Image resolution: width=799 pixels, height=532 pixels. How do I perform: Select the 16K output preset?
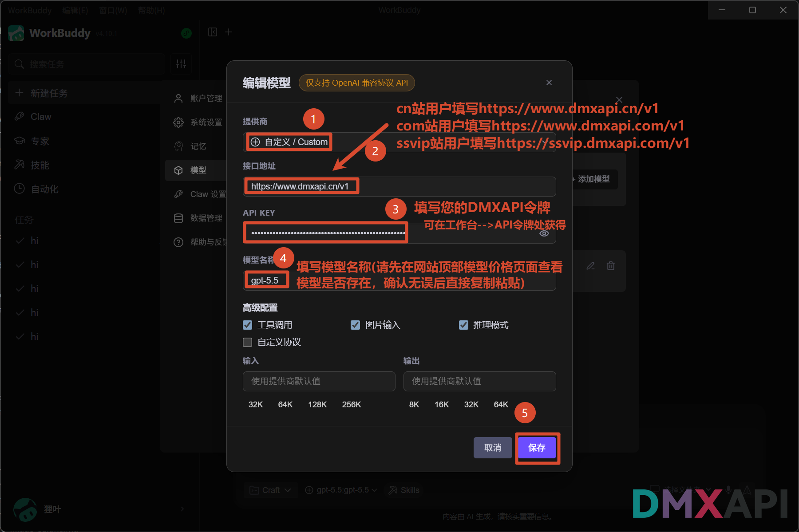pyautogui.click(x=442, y=405)
